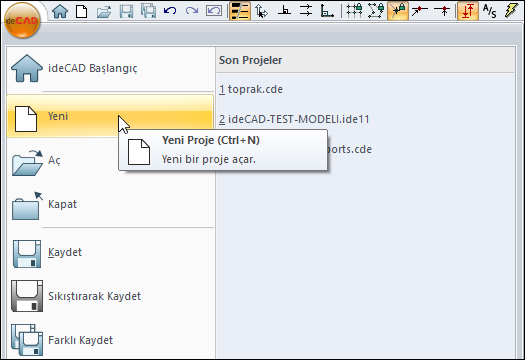Image resolution: width=525 pixels, height=360 pixels.
Task: Click the coordinate axis corner toolbar icon
Action: tap(327, 11)
